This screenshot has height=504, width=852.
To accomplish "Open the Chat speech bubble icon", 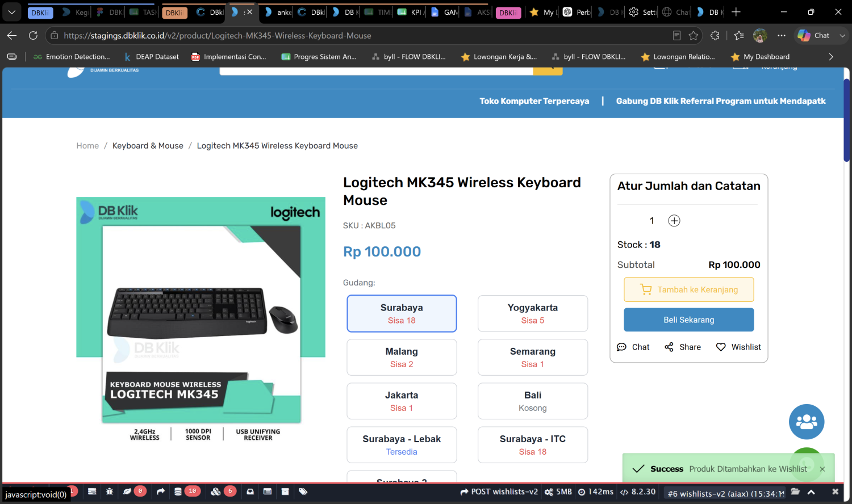I will (622, 347).
